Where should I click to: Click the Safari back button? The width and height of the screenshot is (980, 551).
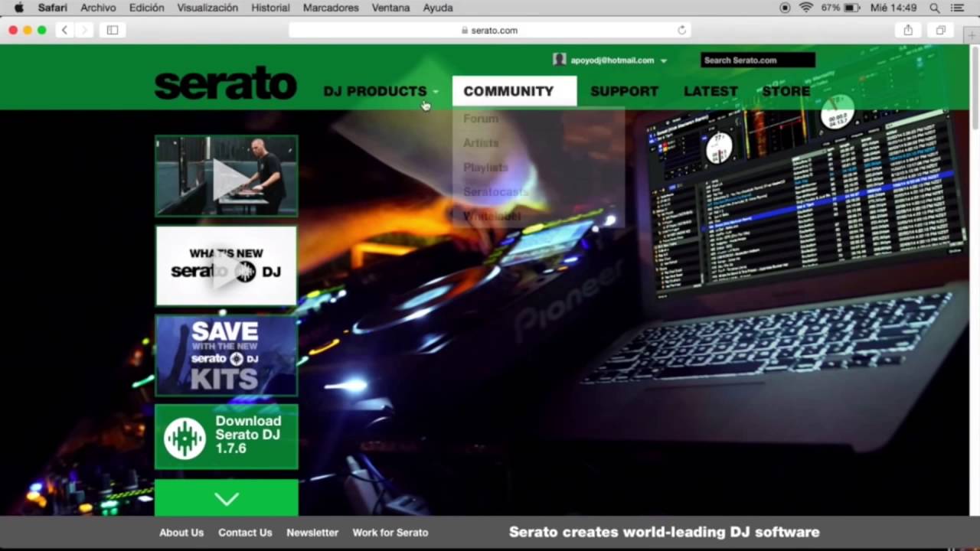tap(64, 30)
